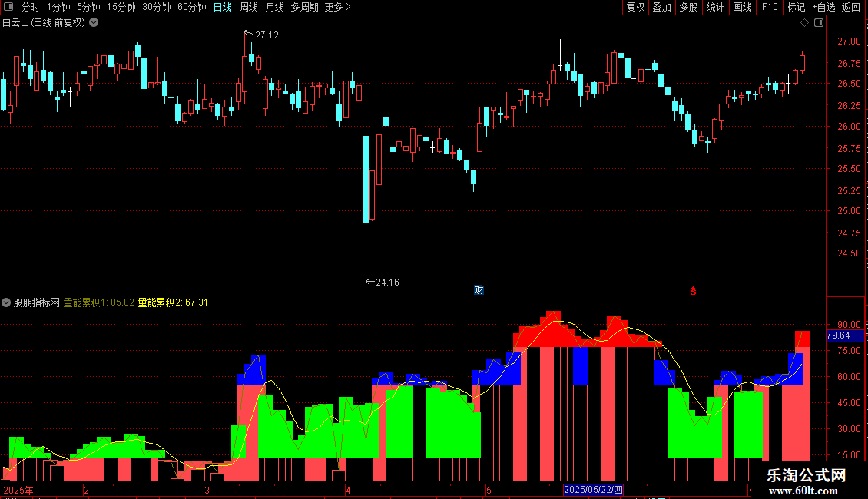
Task: Expand the 股朋指标网 indicator dropdown
Action: 6,302
